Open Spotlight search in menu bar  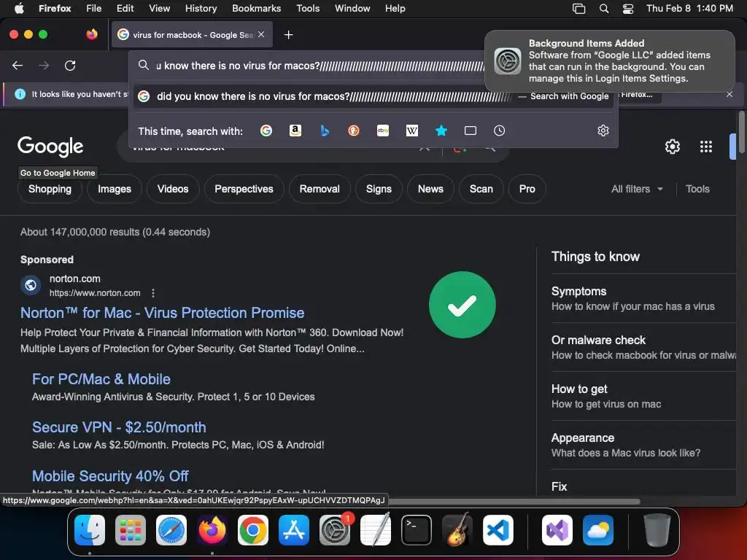pos(603,9)
